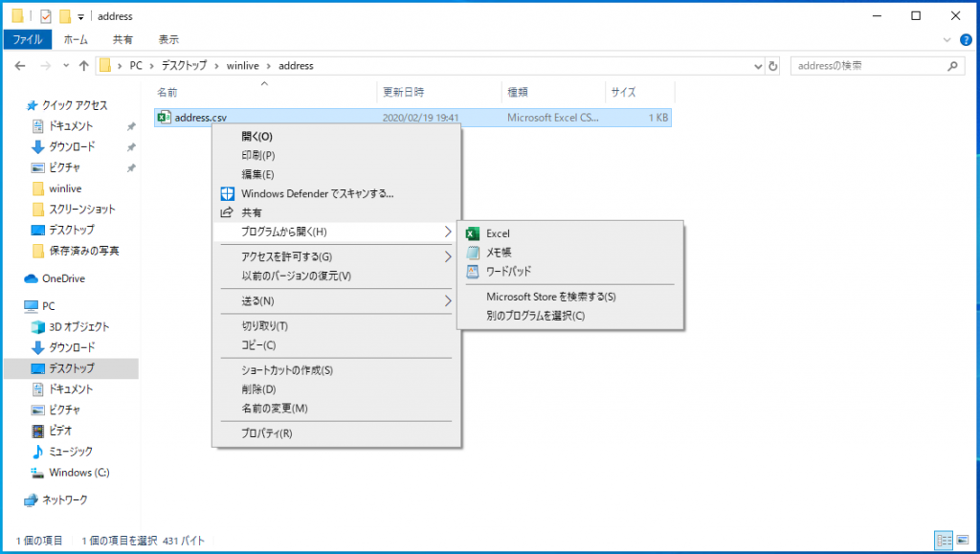
Task: Choose メモ帳 (Notepad) in the submenu
Action: coord(500,253)
